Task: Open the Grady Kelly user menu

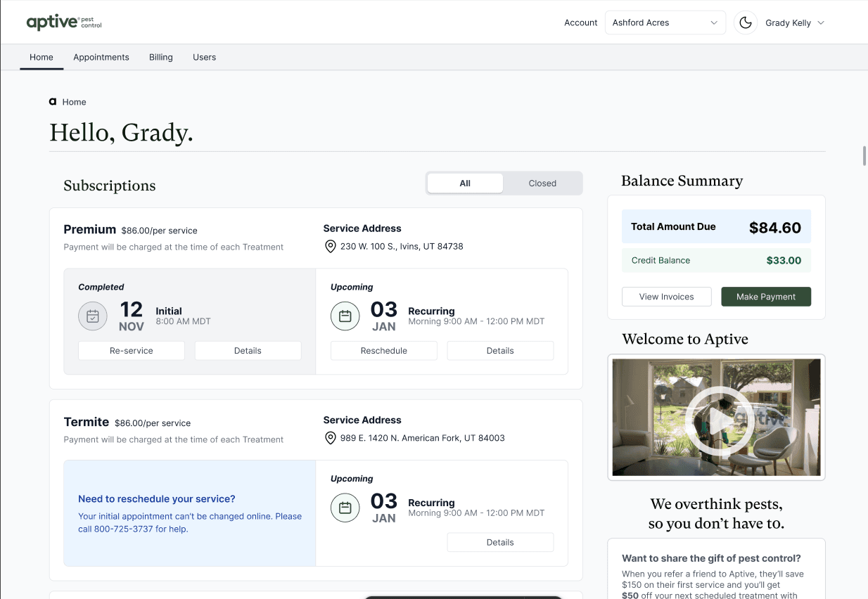Action: pos(793,22)
